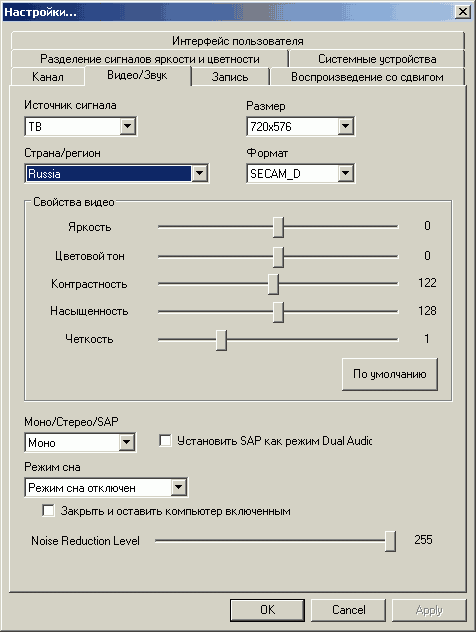Confirm settings with the OK button
The height and width of the screenshot is (632, 476).
pos(267,610)
